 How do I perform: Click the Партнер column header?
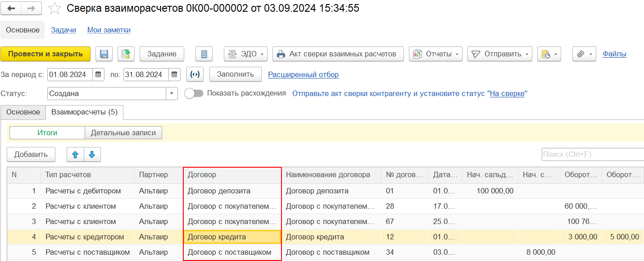click(x=159, y=175)
